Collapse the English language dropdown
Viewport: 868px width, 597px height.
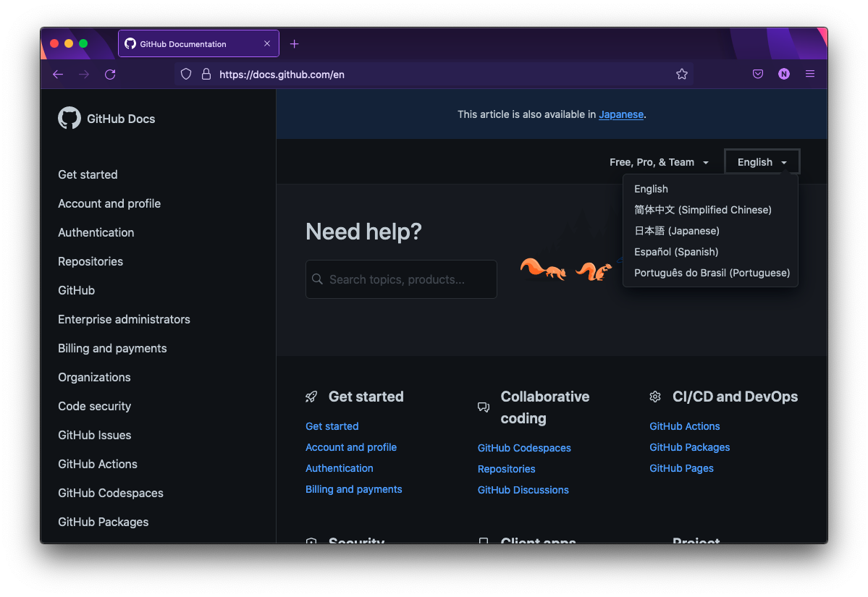762,162
